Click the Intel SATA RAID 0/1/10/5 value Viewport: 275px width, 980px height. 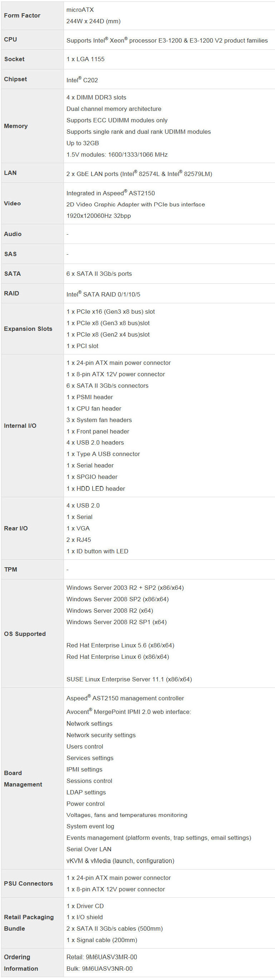[103, 294]
